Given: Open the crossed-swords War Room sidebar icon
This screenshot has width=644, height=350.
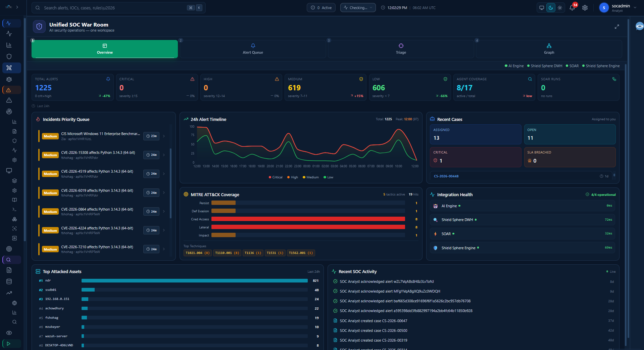Looking at the screenshot, I should pos(9,68).
